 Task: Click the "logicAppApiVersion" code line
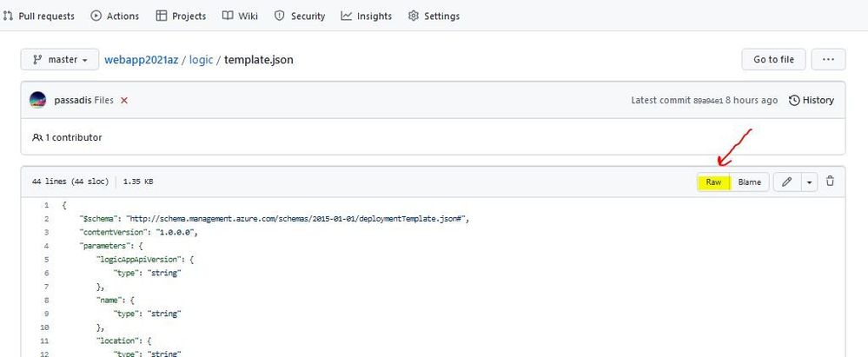coord(145,259)
